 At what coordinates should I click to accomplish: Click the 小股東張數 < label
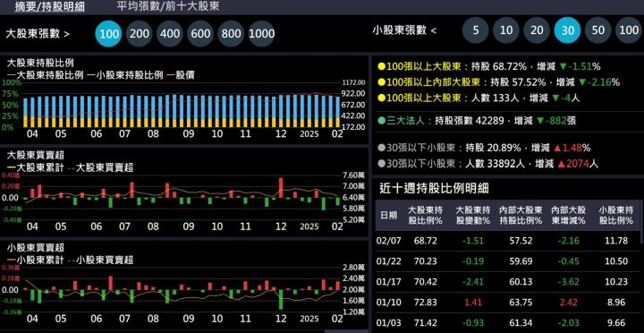tap(404, 30)
